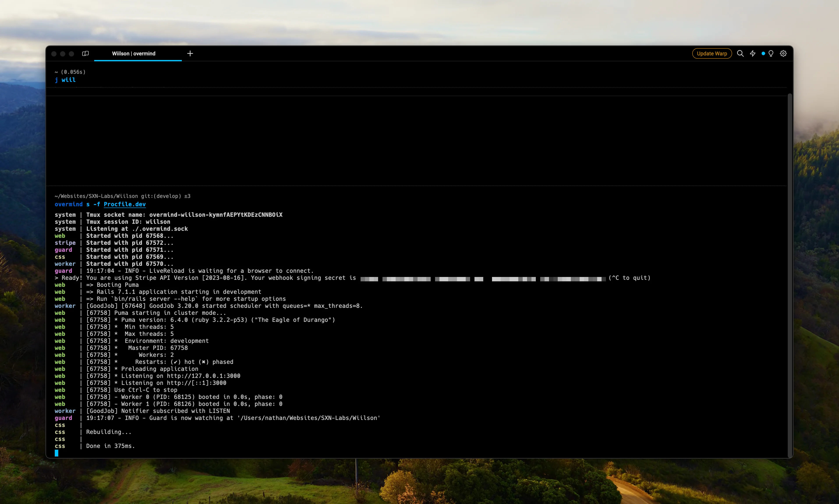Click 'Puma starting in cluster mode...' line
Image resolution: width=839 pixels, height=504 pixels.
click(x=156, y=313)
